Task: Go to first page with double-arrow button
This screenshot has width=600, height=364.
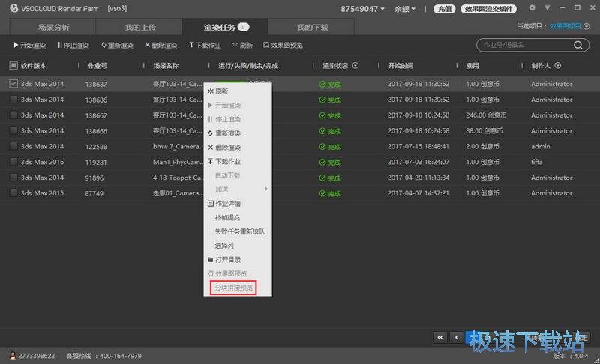Action: tap(440, 337)
